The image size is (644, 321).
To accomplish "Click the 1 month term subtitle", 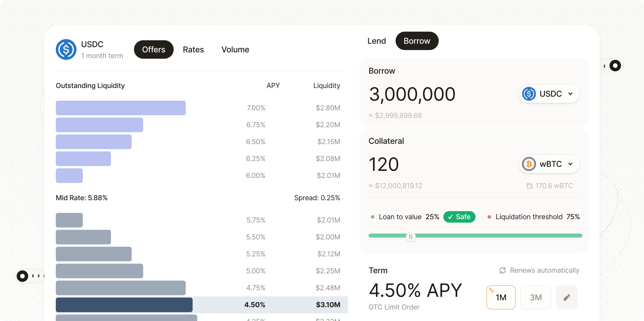I will point(102,56).
